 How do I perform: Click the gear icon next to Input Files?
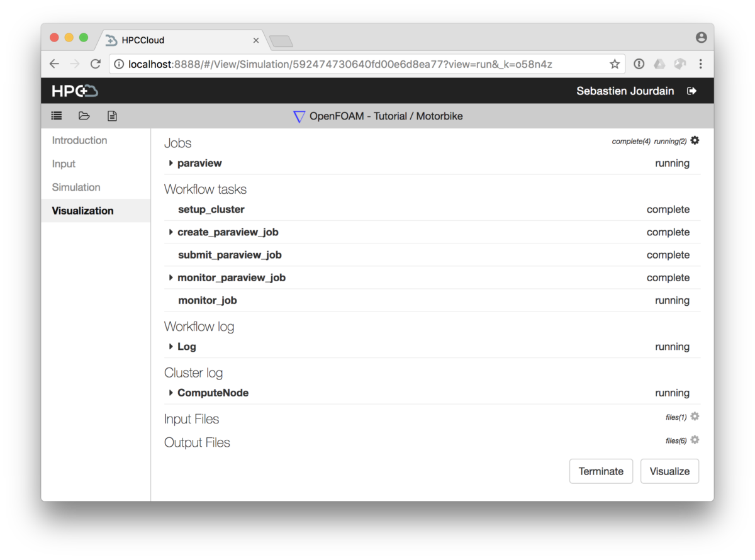[695, 417]
